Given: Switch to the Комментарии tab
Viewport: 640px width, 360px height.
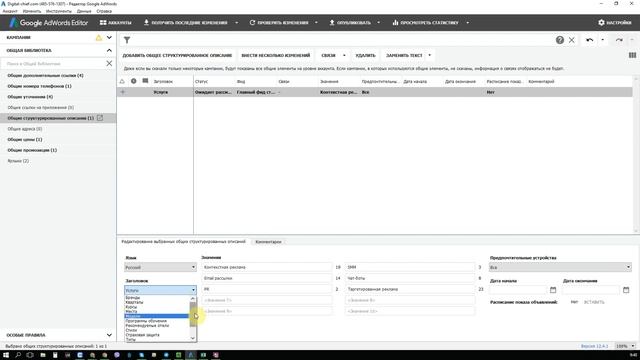Looking at the screenshot, I should pyautogui.click(x=268, y=242).
